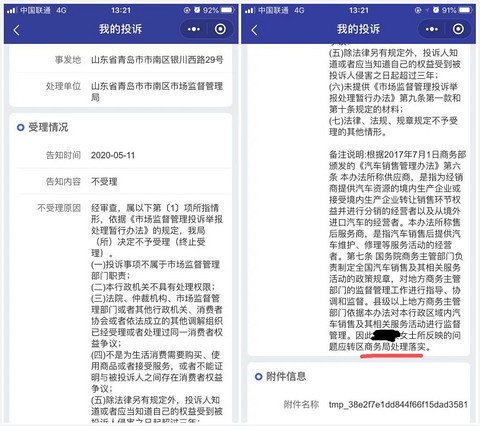Tap the 备注说明 remark paragraph
The width and height of the screenshot is (480, 426).
[396, 250]
